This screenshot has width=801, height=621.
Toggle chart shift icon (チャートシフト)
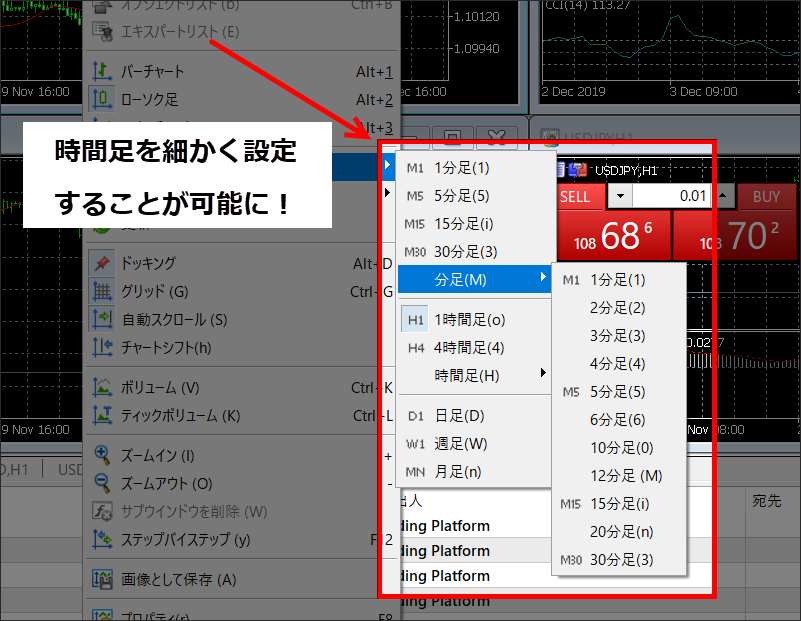point(102,347)
